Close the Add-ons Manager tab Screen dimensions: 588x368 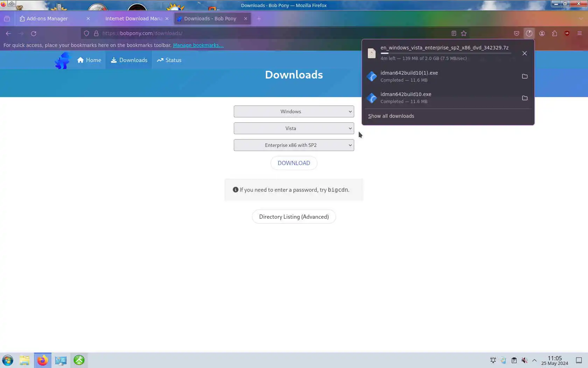coord(88,19)
